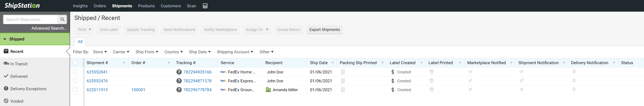Select checkbox for shipment 622011913
Viewport: 644px width, 106px height.
click(x=75, y=90)
